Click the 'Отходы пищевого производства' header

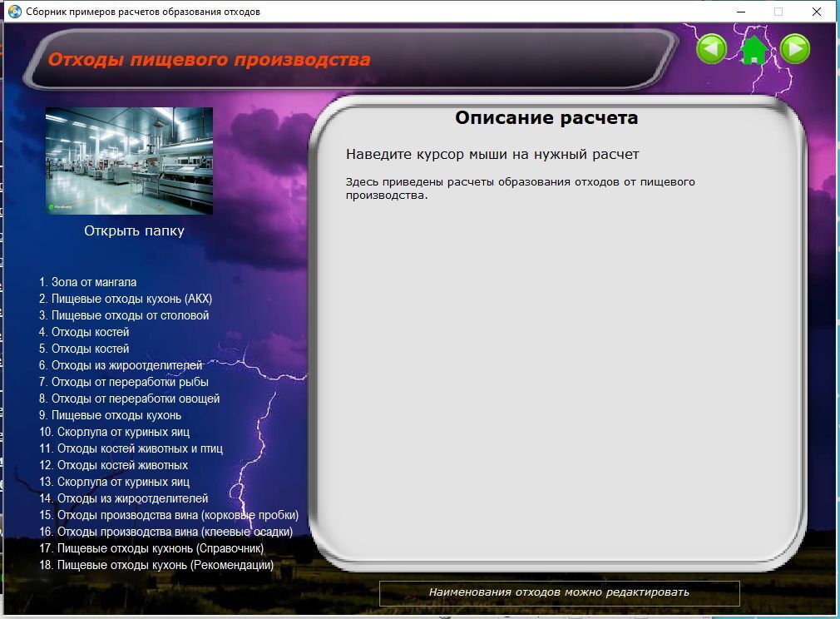coord(210,60)
